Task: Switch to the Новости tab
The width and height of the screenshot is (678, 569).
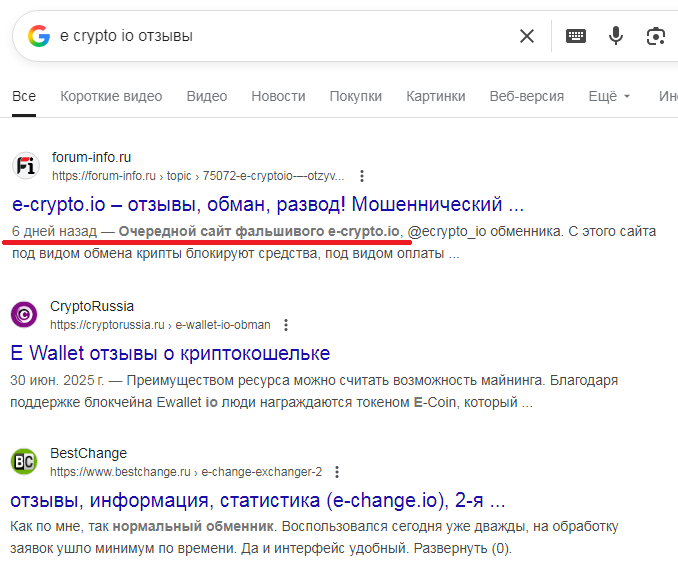Action: [278, 96]
